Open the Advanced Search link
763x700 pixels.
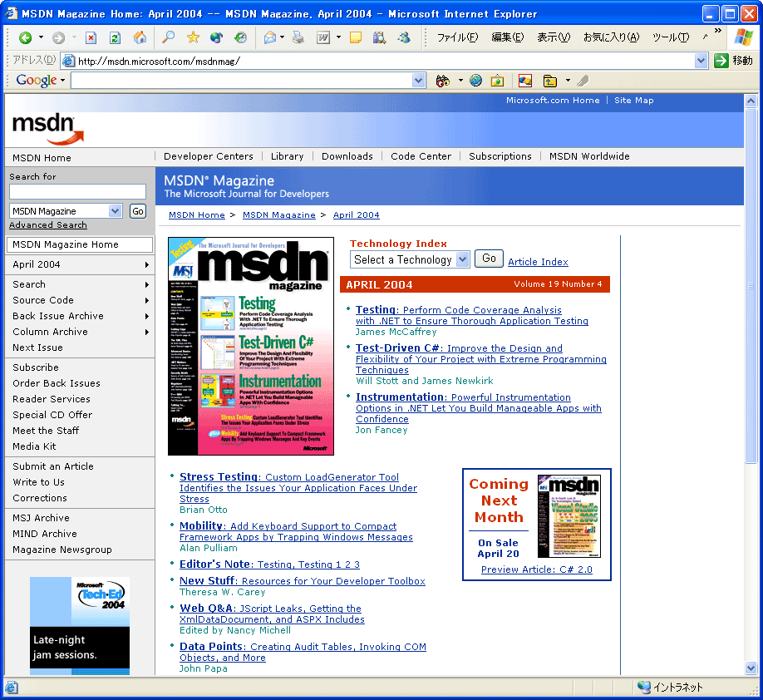(x=48, y=225)
